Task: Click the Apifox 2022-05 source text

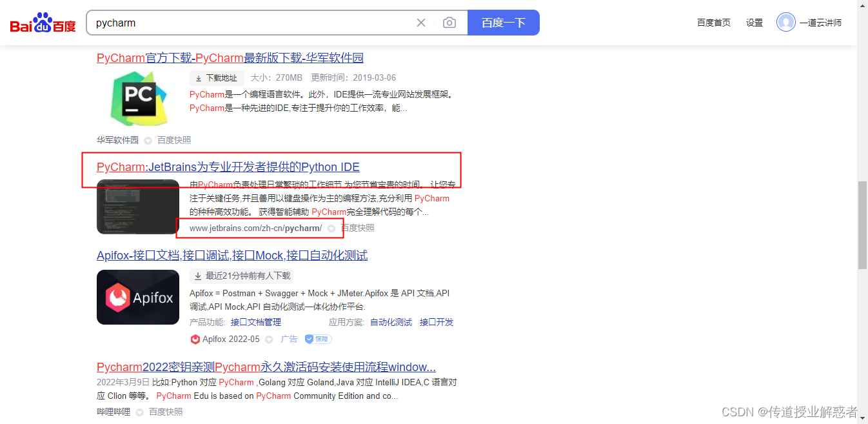Action: click(x=231, y=339)
